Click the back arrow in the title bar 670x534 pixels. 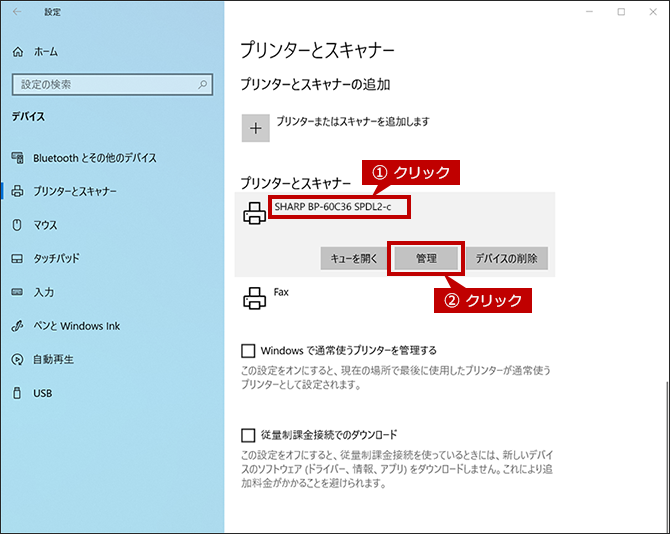[17, 12]
